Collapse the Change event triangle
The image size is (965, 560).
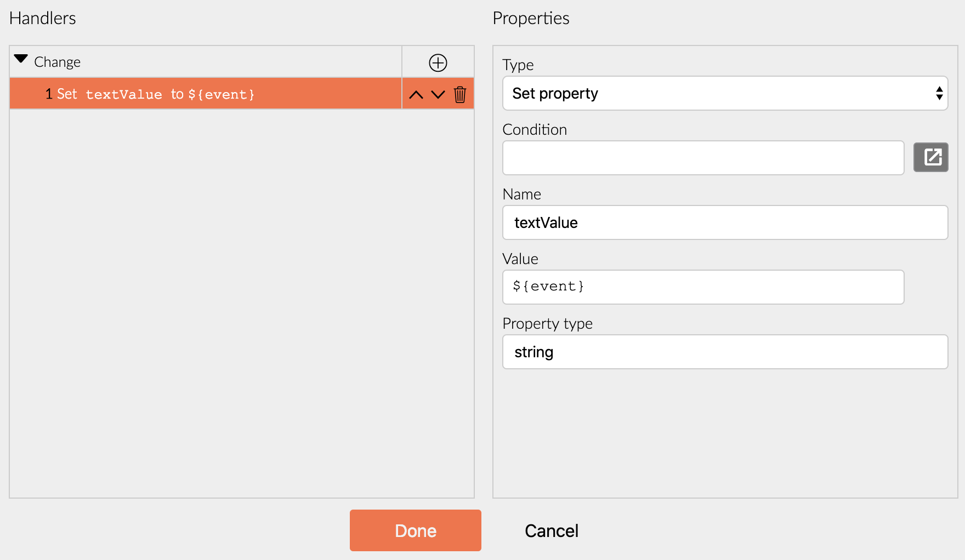coord(21,59)
